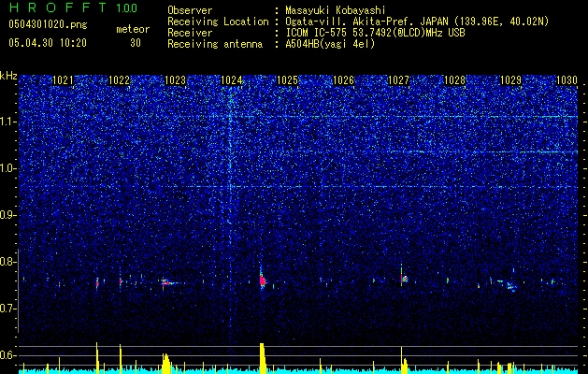The width and height of the screenshot is (588, 374).
Task: Click the grey vertical bar left of 0.8 kHz
Action: tap(18, 291)
